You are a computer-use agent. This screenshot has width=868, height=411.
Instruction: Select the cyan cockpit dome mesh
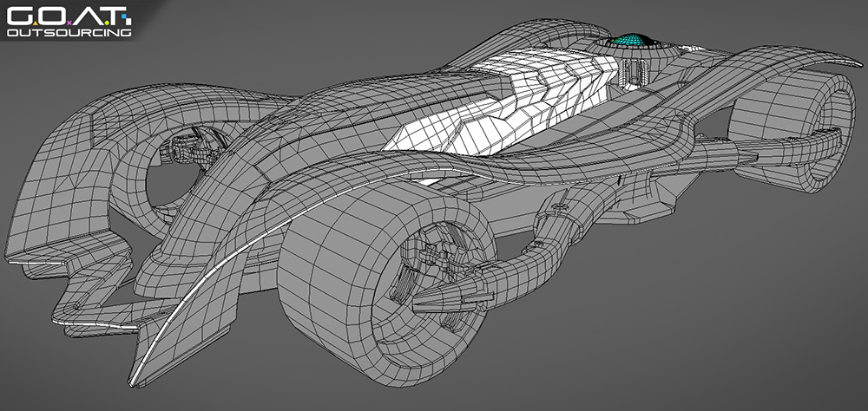(634, 40)
